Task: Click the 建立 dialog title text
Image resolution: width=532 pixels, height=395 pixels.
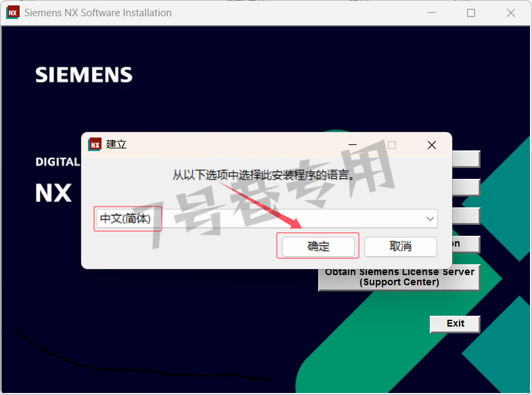Action: (x=116, y=144)
